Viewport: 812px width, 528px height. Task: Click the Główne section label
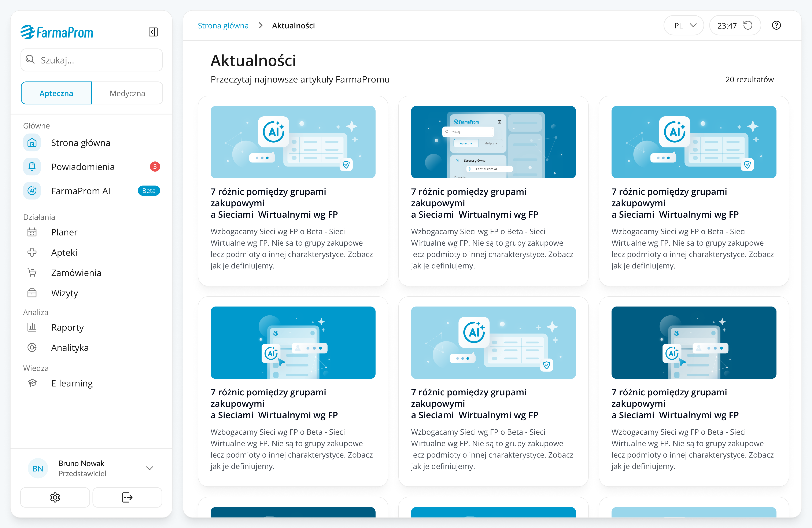(x=37, y=126)
